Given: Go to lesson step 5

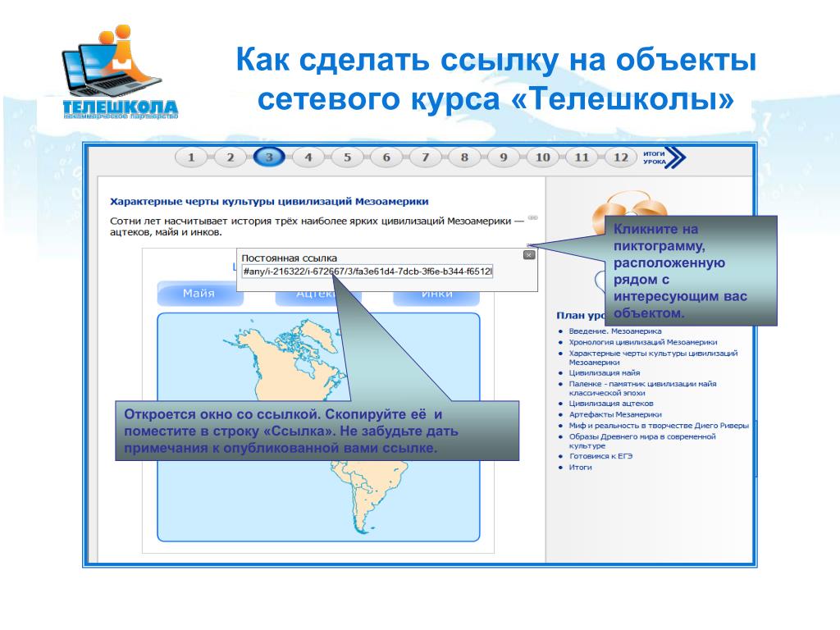Looking at the screenshot, I should click(347, 157).
